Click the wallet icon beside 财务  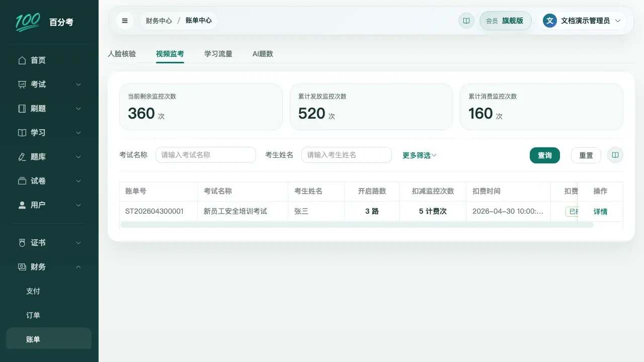(22, 267)
